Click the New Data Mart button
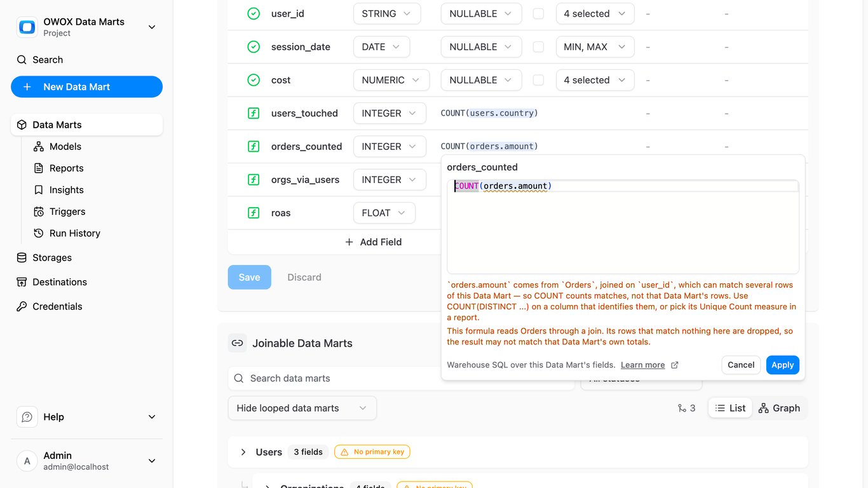 coord(86,87)
